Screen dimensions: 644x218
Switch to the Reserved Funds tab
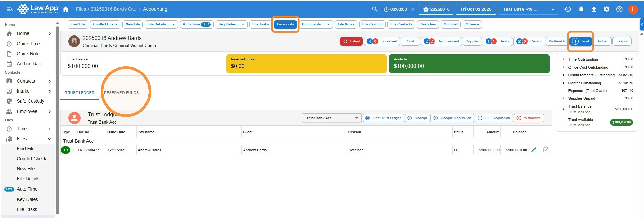click(x=121, y=93)
